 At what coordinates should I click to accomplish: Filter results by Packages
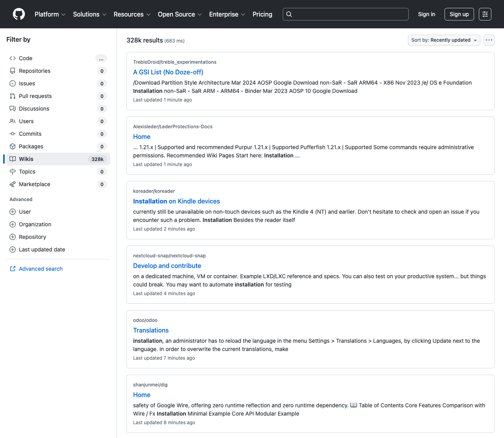point(58,146)
